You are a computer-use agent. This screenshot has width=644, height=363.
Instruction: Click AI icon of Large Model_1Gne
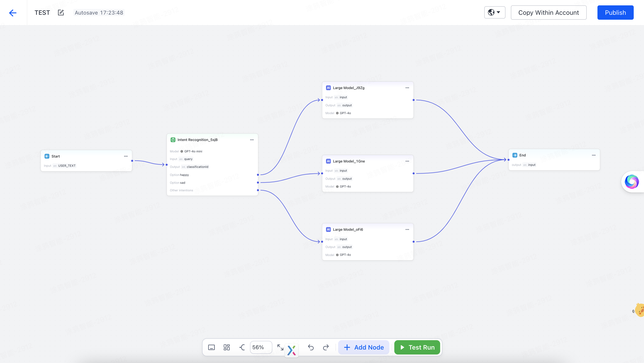click(328, 161)
